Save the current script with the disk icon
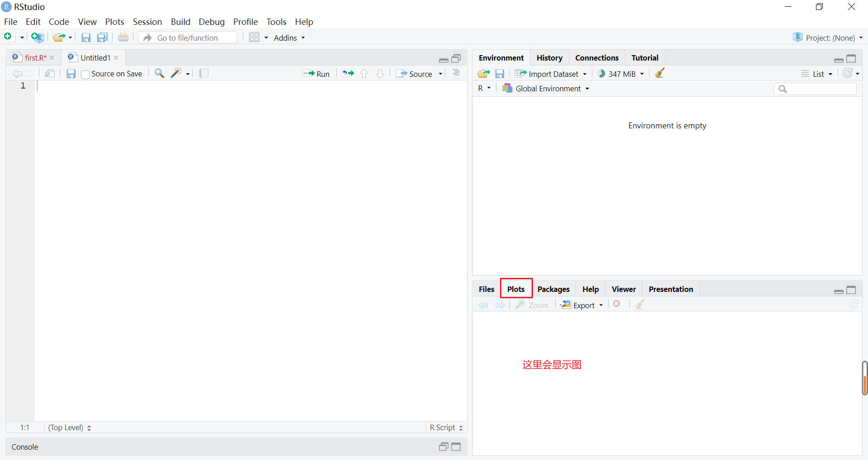Viewport: 868px width, 460px height. pyautogui.click(x=71, y=74)
